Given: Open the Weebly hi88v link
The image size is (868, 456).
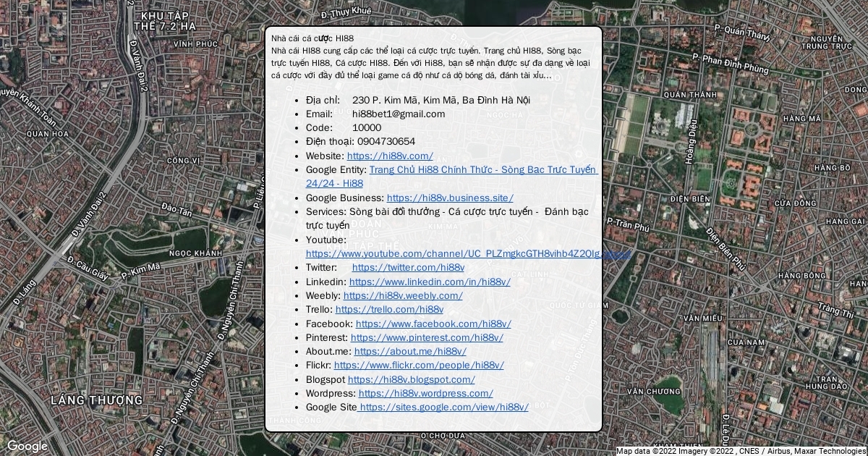Looking at the screenshot, I should click(403, 295).
